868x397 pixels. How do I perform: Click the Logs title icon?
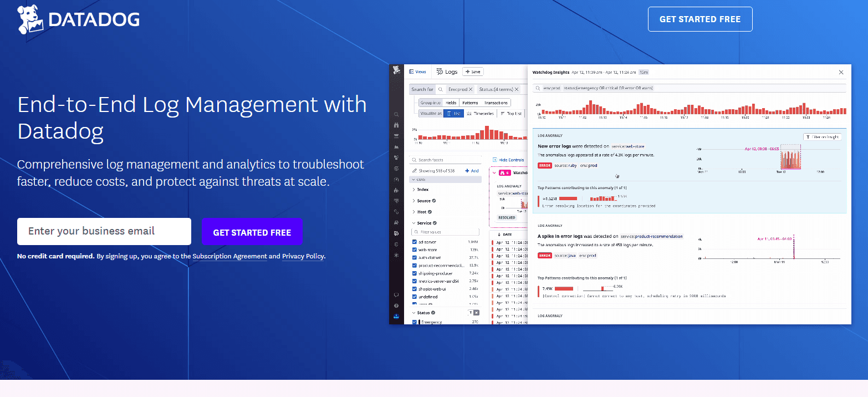tap(440, 72)
